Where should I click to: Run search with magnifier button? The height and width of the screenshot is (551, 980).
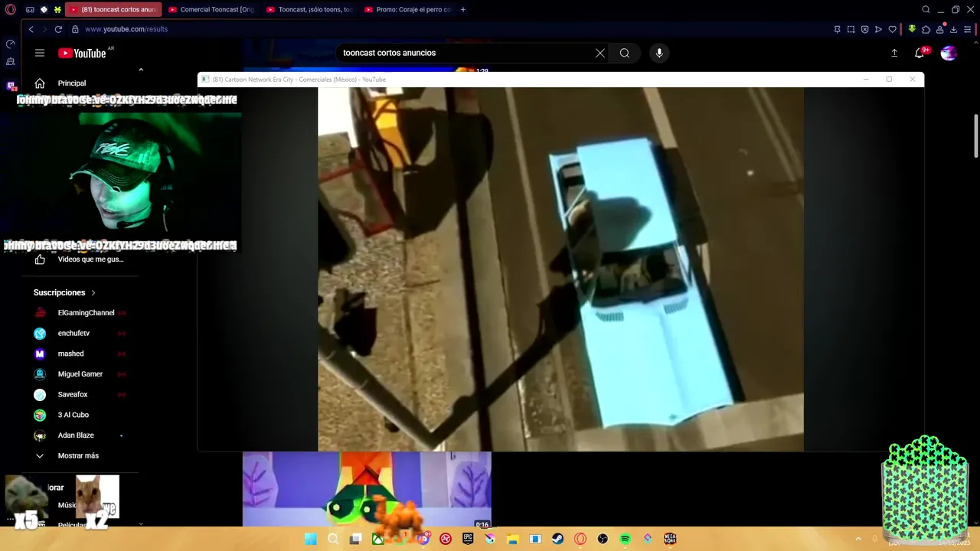tap(625, 53)
